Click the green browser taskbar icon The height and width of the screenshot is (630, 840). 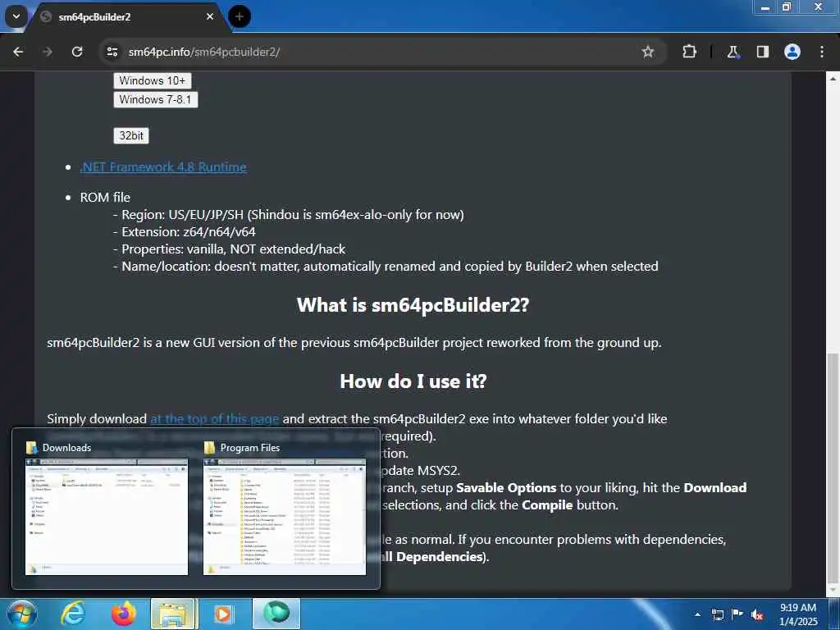pyautogui.click(x=276, y=614)
